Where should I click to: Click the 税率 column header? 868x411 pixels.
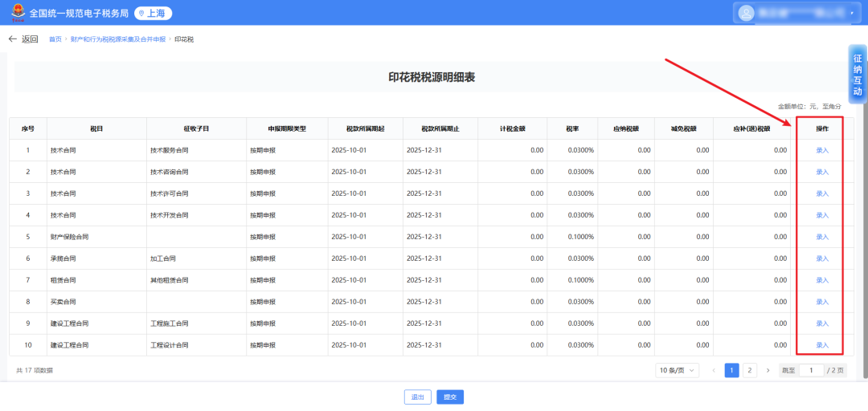point(572,128)
